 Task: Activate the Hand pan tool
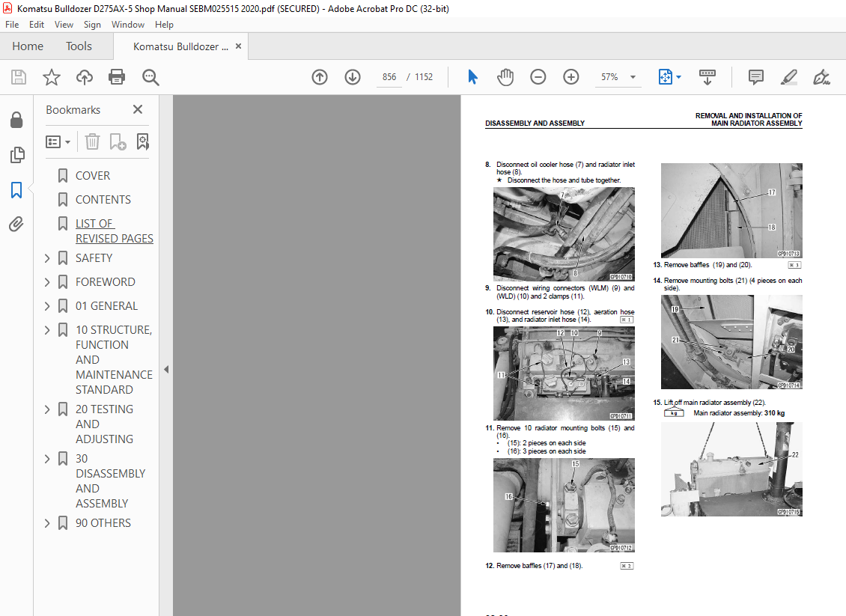click(x=505, y=77)
